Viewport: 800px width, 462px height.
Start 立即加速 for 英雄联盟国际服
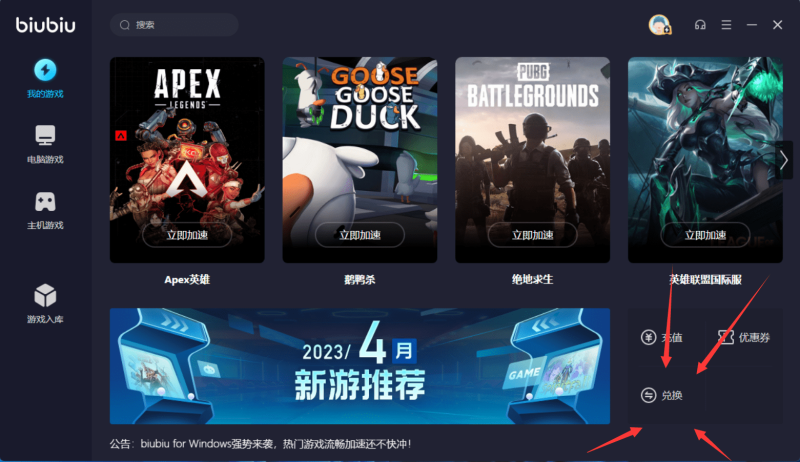click(x=705, y=235)
